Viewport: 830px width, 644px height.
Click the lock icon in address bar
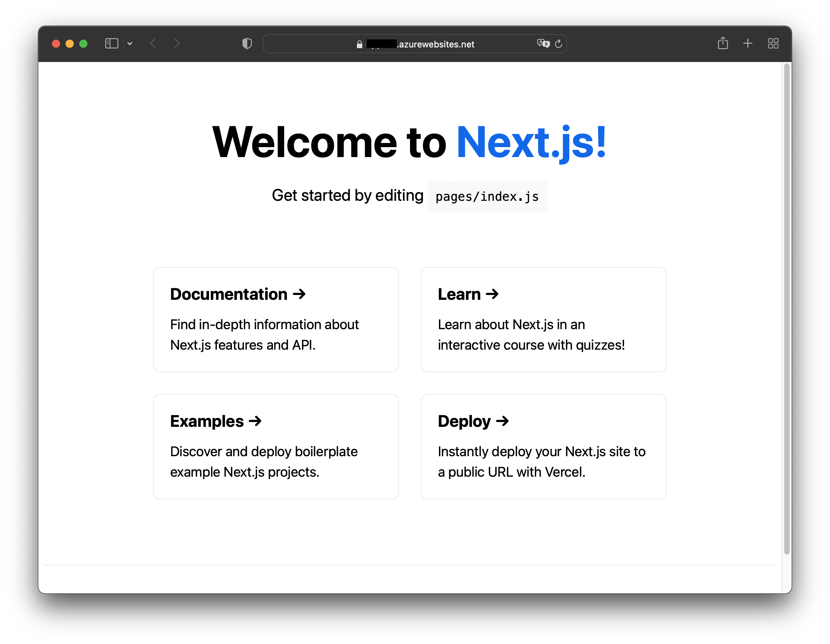pyautogui.click(x=360, y=44)
